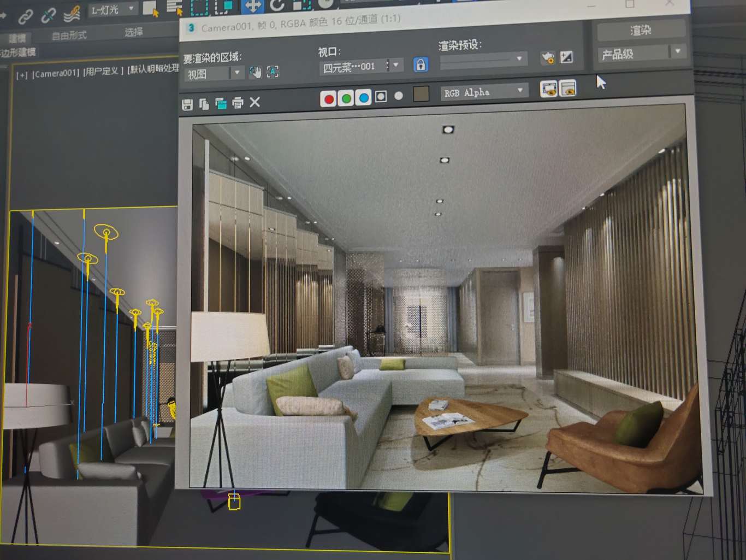Open the 产品级 render mode dropdown
746x560 pixels.
pos(641,54)
